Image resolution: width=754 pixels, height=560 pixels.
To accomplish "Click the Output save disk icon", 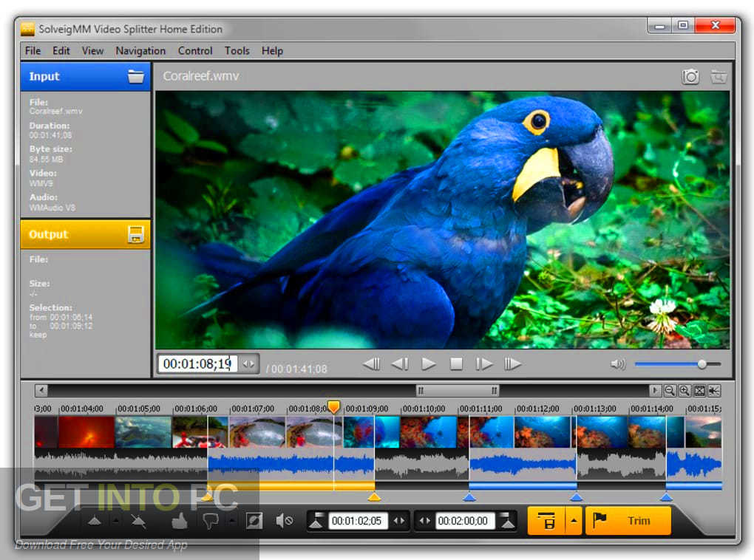I will click(x=135, y=235).
